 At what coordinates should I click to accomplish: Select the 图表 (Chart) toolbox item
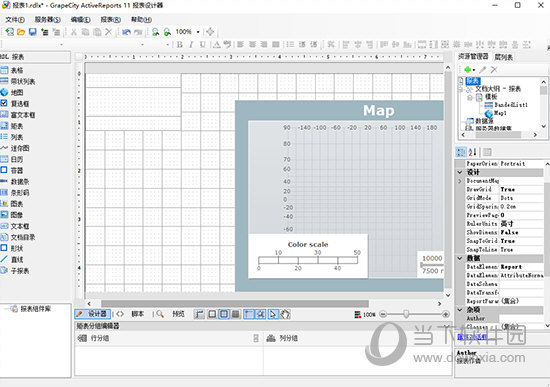pos(12,204)
